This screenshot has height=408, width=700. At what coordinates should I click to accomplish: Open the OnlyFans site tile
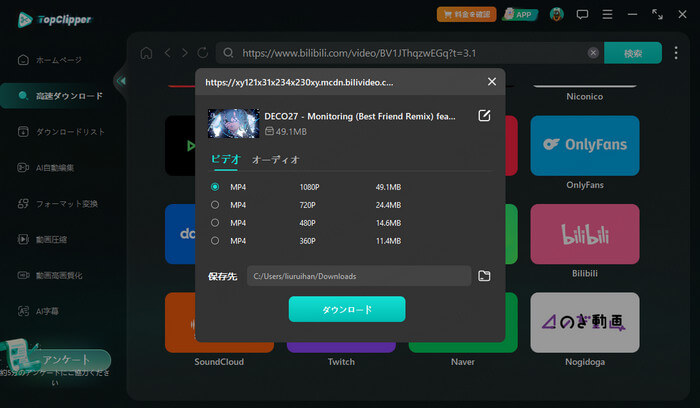pos(585,146)
